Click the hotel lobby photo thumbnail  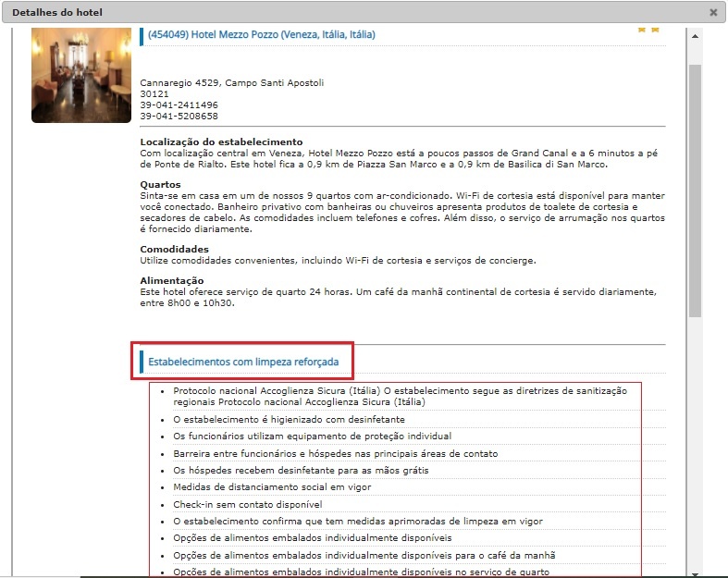pyautogui.click(x=81, y=75)
